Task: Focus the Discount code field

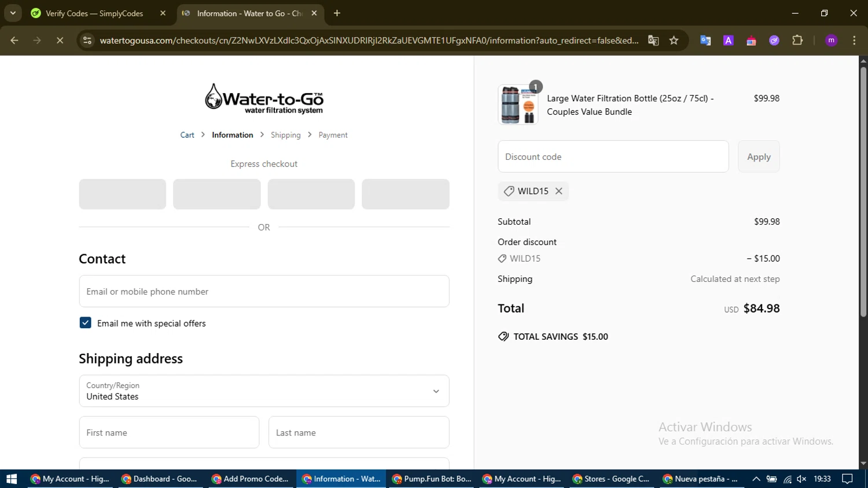Action: 613,156
